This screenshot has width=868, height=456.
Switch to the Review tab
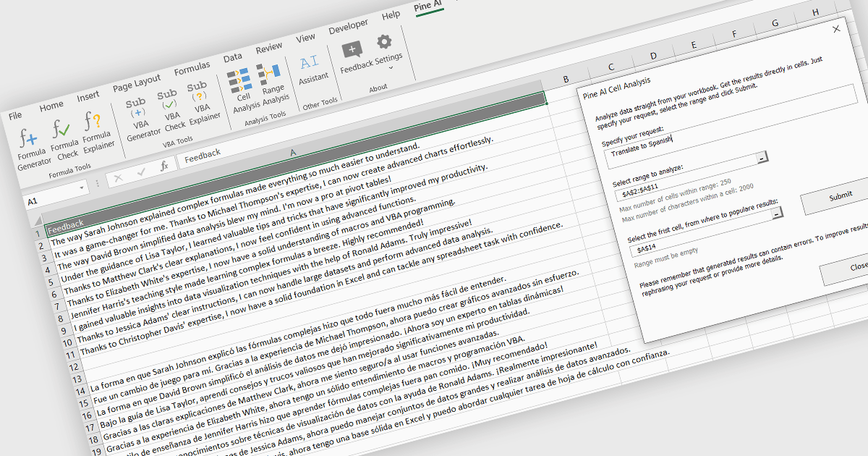click(x=268, y=48)
